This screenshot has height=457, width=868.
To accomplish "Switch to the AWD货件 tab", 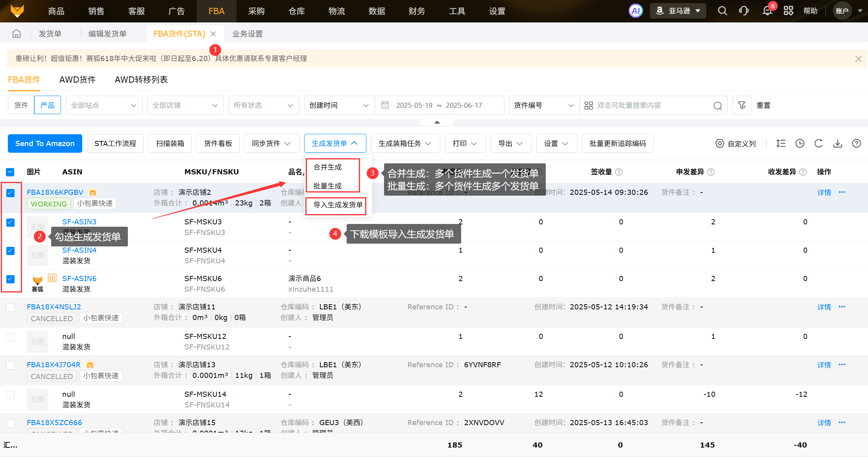I will tap(78, 80).
